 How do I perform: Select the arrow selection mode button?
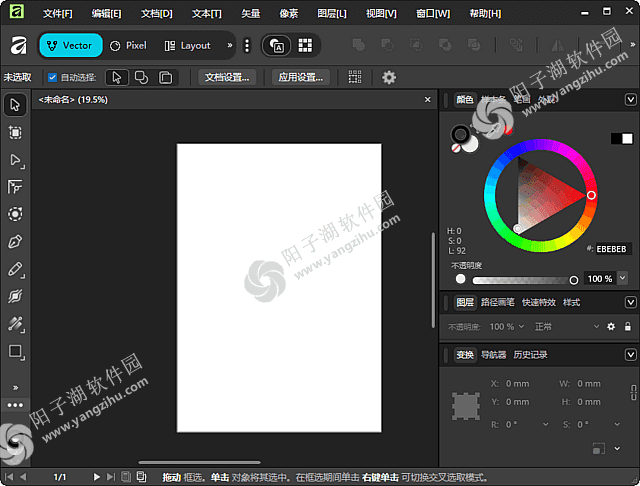(117, 77)
